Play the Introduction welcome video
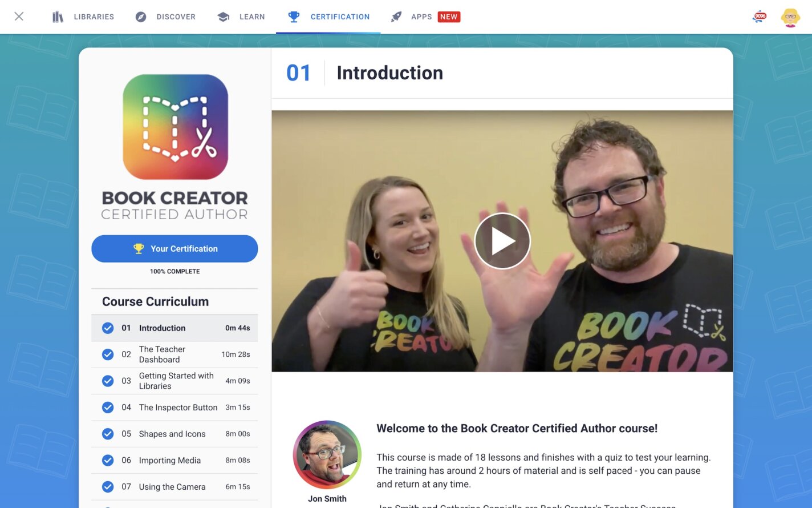 tap(502, 240)
